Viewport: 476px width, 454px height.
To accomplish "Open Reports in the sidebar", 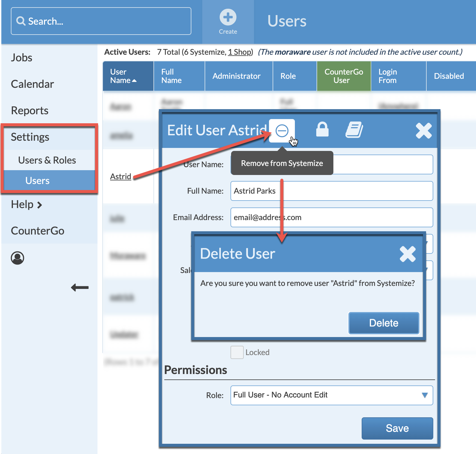I will tap(30, 110).
